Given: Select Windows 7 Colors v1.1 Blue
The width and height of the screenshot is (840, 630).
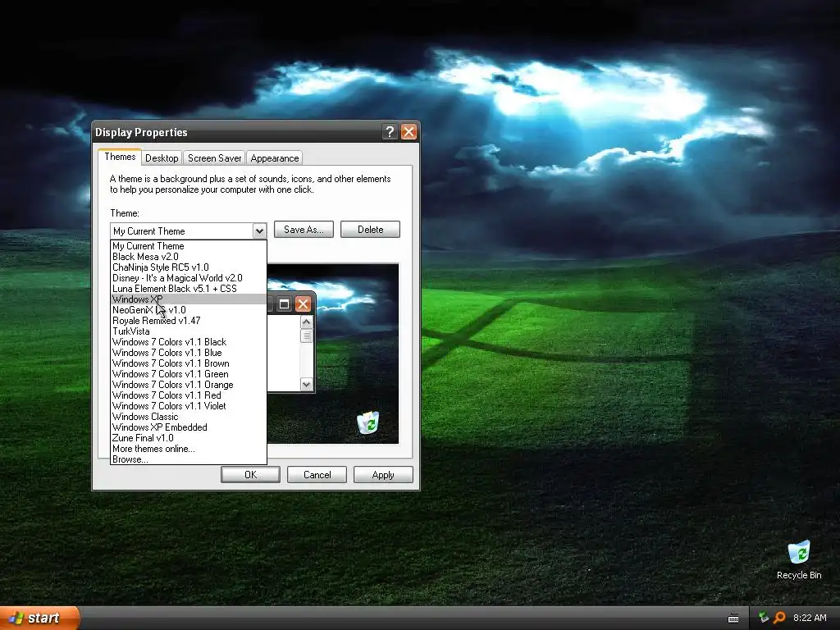Looking at the screenshot, I should point(189,353).
